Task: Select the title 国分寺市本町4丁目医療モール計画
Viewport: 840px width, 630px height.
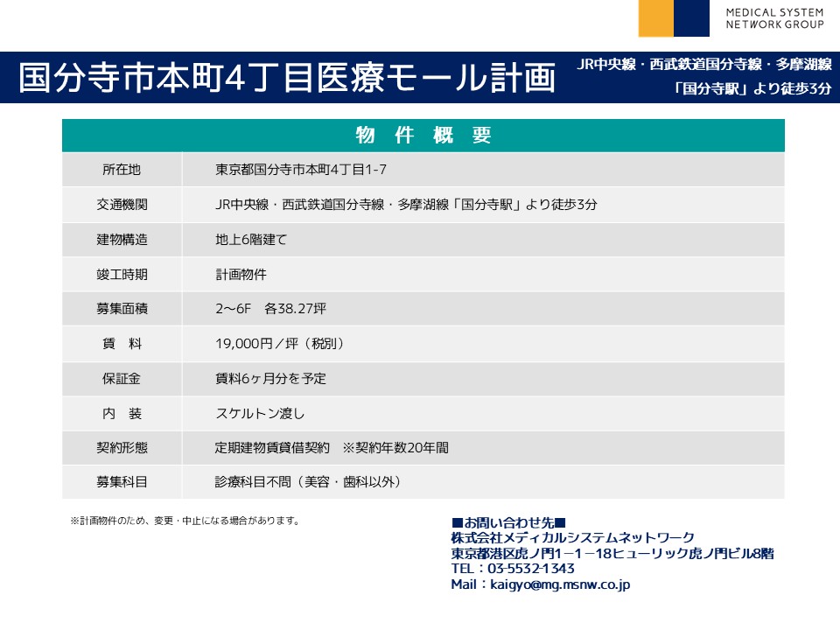Action: point(288,78)
